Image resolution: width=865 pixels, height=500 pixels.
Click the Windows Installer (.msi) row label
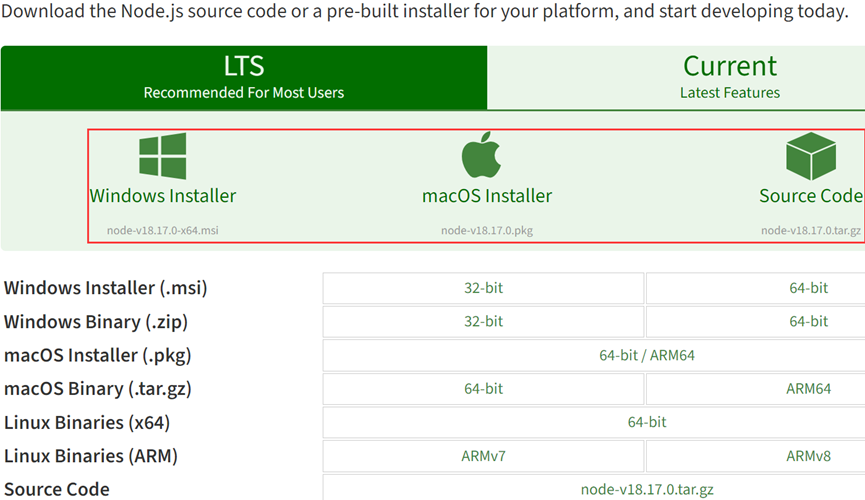point(105,288)
